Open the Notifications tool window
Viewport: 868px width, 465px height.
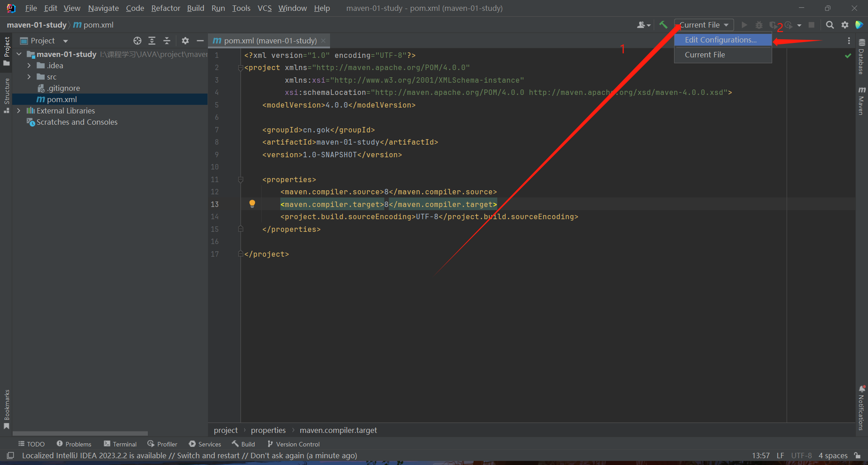click(862, 408)
